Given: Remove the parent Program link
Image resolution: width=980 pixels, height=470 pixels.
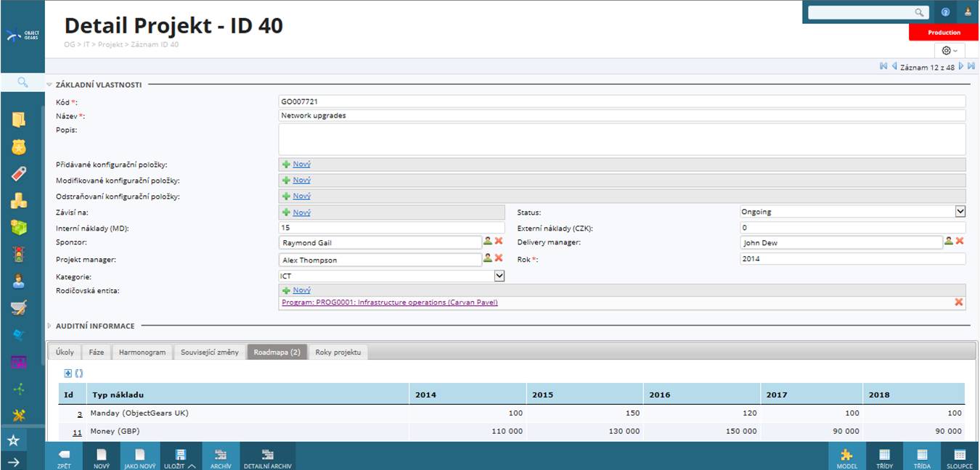Looking at the screenshot, I should [x=959, y=302].
